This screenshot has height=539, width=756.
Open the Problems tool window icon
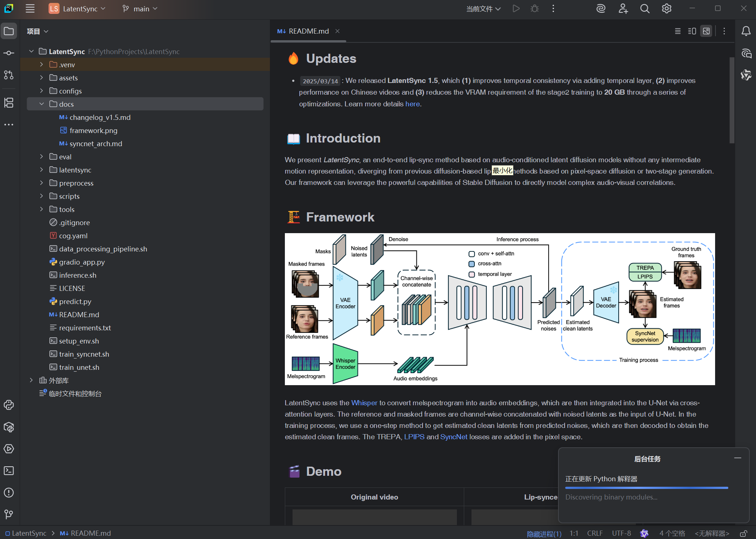point(9,493)
